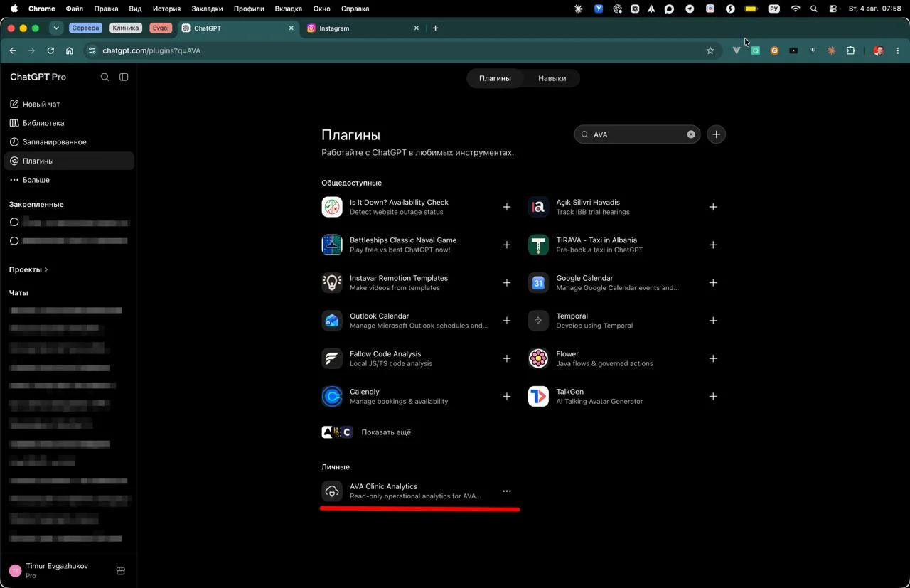The height and width of the screenshot is (588, 910).
Task: Go back to the previous page
Action: [x=13, y=50]
